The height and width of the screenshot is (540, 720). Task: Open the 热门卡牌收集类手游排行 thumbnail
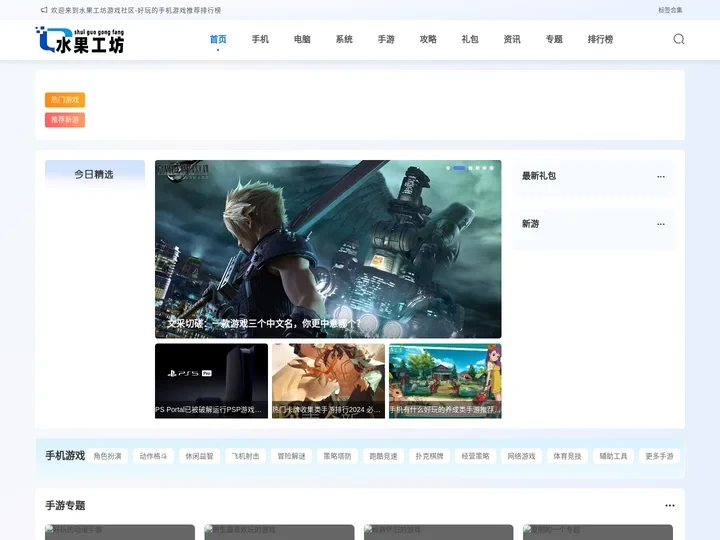click(x=328, y=381)
